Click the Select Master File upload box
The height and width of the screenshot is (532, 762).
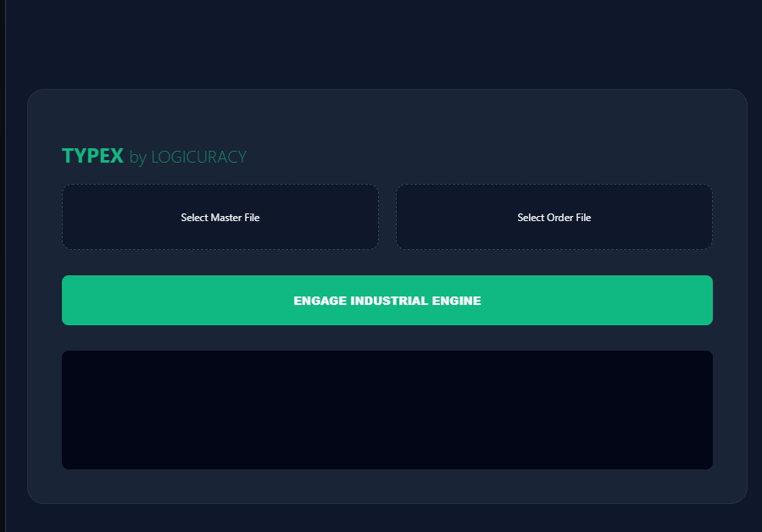point(220,217)
